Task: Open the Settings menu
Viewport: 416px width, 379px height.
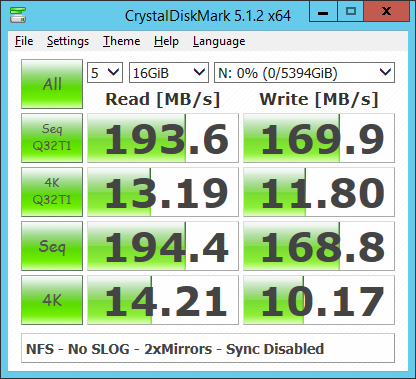Action: pyautogui.click(x=68, y=41)
